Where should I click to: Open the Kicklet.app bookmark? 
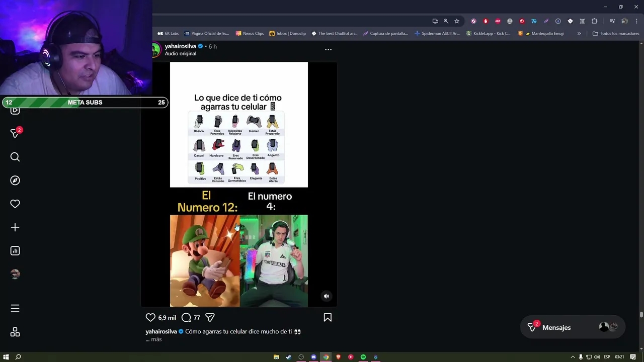click(x=488, y=34)
